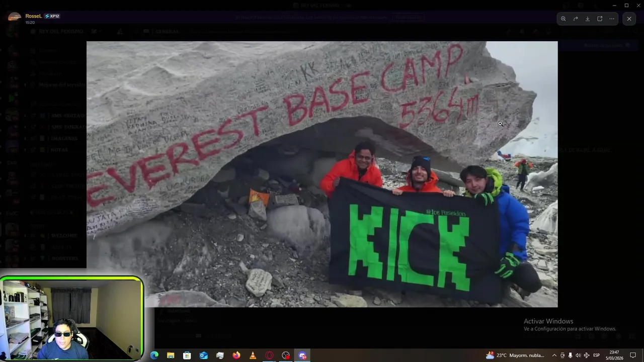Open Microsoft Edge from the taskbar
The image size is (644, 362).
[154, 355]
